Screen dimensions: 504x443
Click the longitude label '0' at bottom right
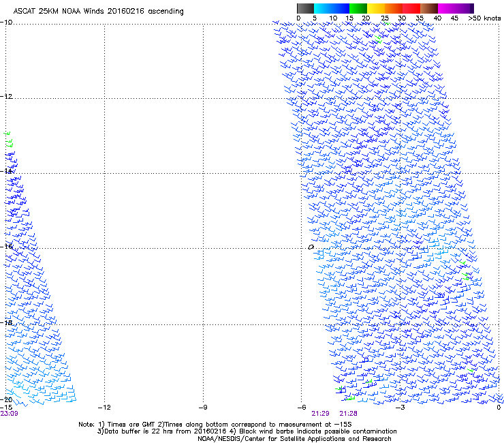tap(499, 408)
